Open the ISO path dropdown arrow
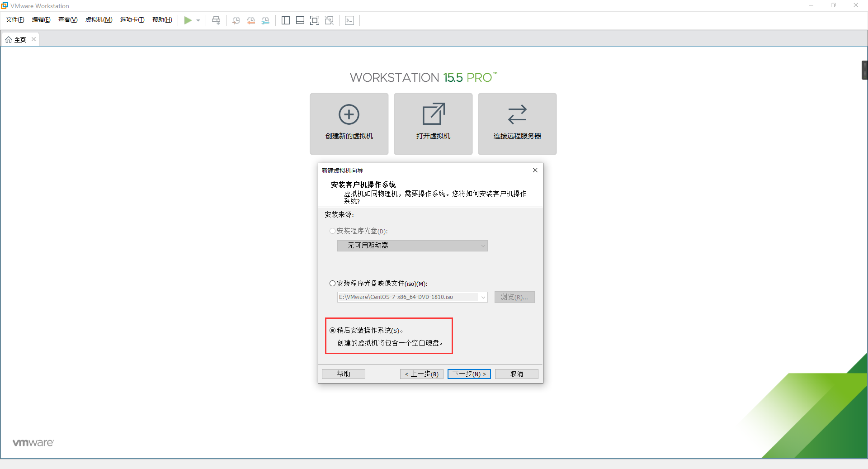 (483, 297)
